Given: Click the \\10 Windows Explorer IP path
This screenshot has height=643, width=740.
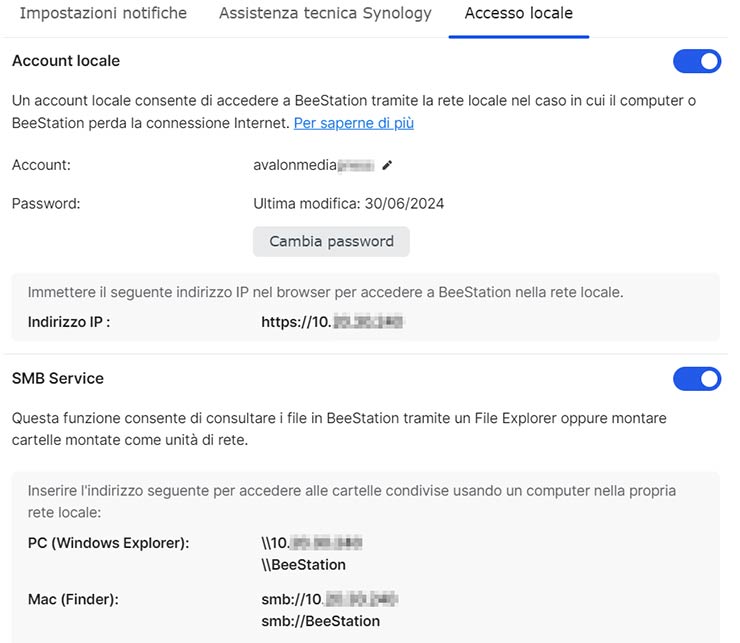Looking at the screenshot, I should [310, 543].
